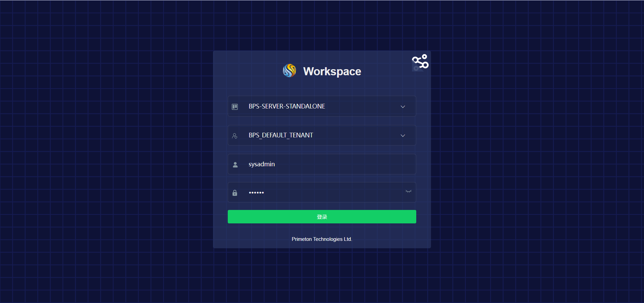
Task: Expand the tenant list using its chevron
Action: tap(403, 136)
